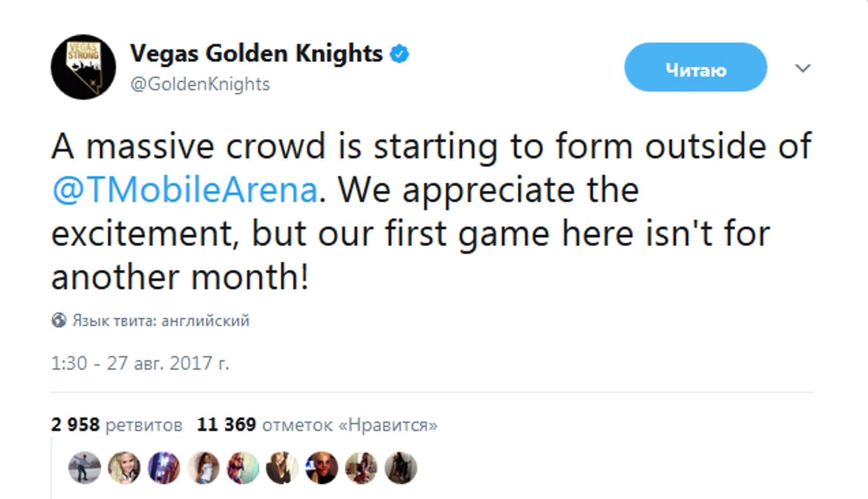View the 11 369 отметок «Нравится» list
This screenshot has width=868, height=499.
tap(317, 425)
